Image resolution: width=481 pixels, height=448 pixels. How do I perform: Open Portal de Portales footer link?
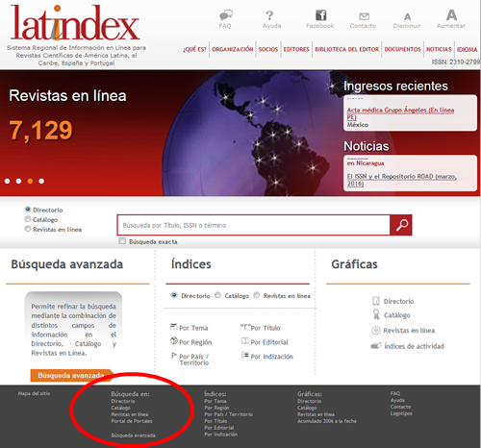pyautogui.click(x=132, y=421)
